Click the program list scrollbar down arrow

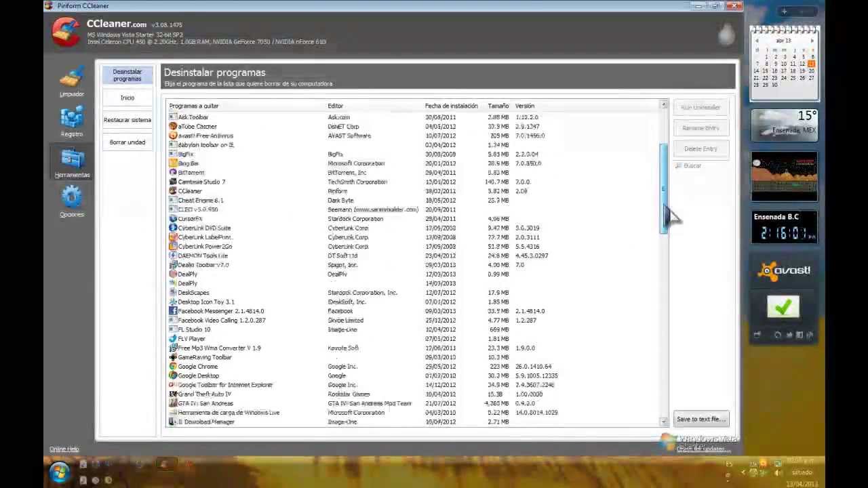pos(664,422)
